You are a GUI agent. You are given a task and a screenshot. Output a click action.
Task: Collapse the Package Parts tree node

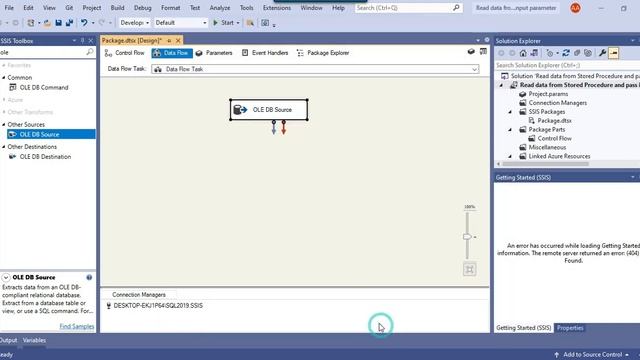click(x=510, y=130)
